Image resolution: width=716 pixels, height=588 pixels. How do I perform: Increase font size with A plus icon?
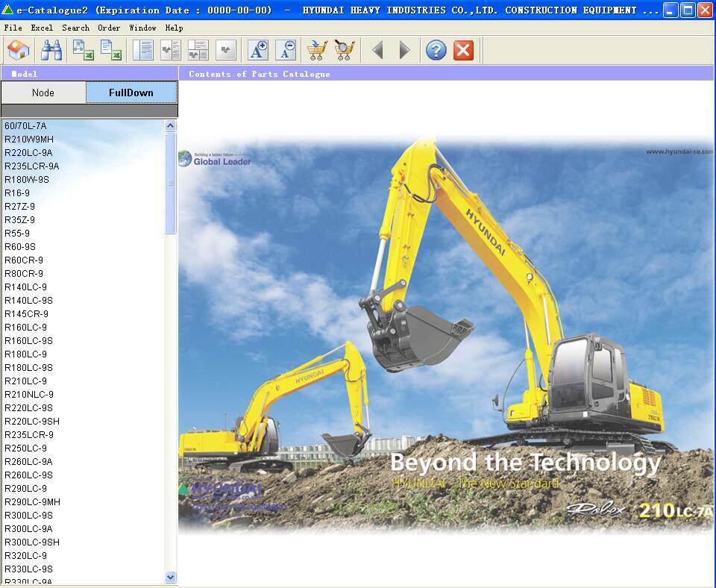(x=258, y=50)
